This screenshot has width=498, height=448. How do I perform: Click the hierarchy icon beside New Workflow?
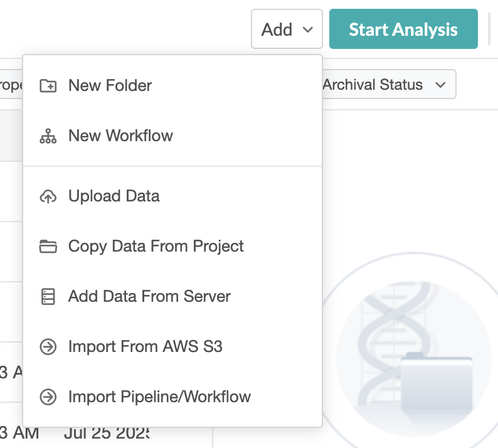click(48, 136)
